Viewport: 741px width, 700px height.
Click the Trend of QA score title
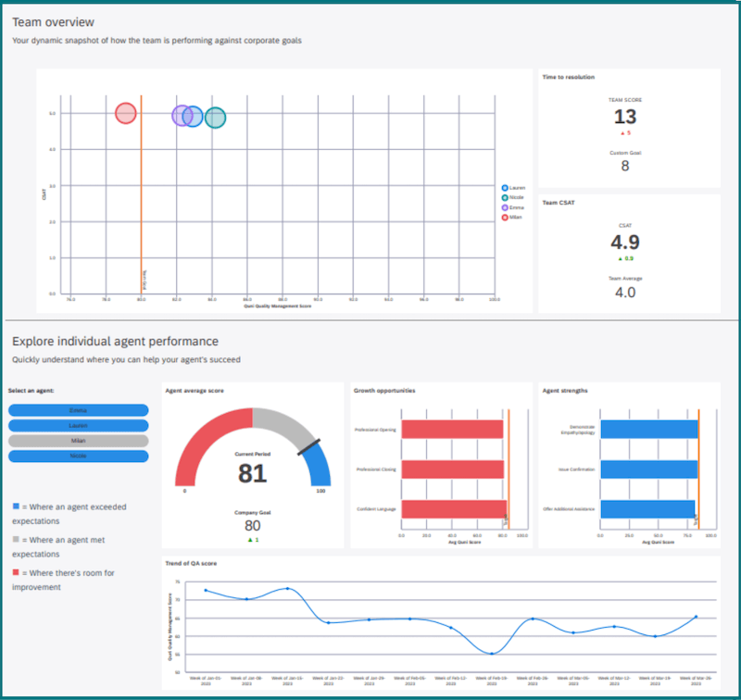coord(191,564)
